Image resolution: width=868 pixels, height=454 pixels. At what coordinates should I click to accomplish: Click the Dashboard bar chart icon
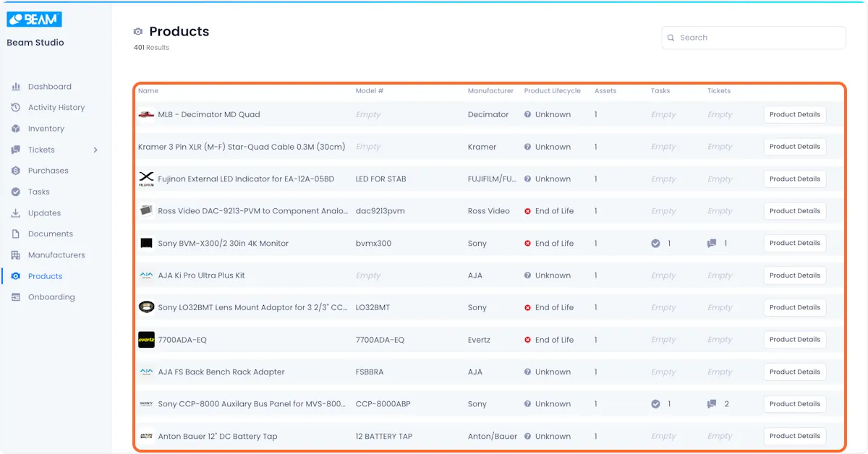tap(16, 87)
